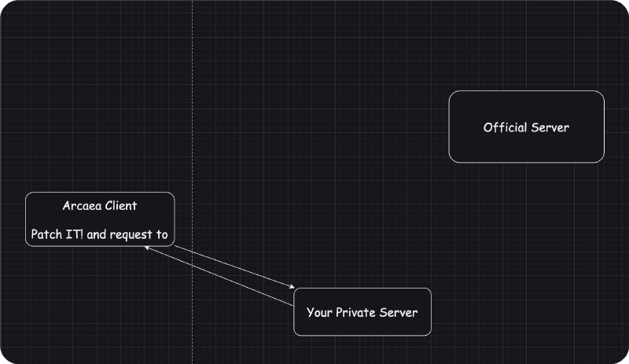Screen dimensions: 629x364
Task: Click the "Patch IT! and request to" text
Action: 100,234
